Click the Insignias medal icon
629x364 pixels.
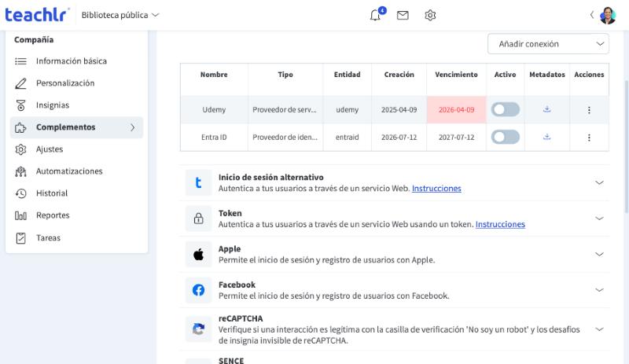[x=20, y=105]
